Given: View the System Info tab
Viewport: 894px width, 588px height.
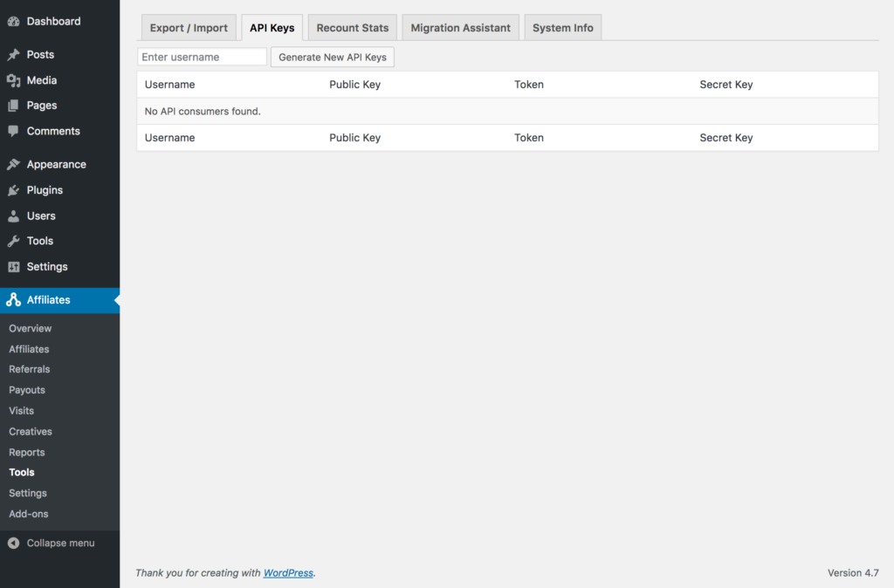Looking at the screenshot, I should [562, 27].
